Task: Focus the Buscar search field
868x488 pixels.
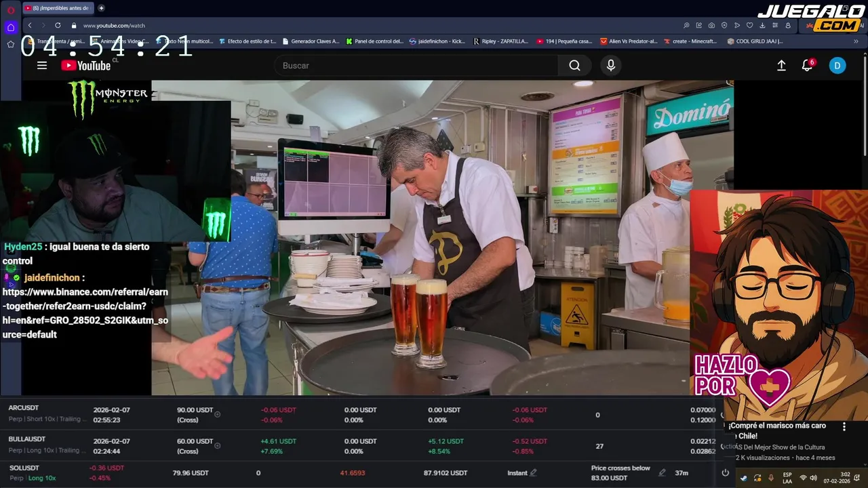Action: (416, 65)
